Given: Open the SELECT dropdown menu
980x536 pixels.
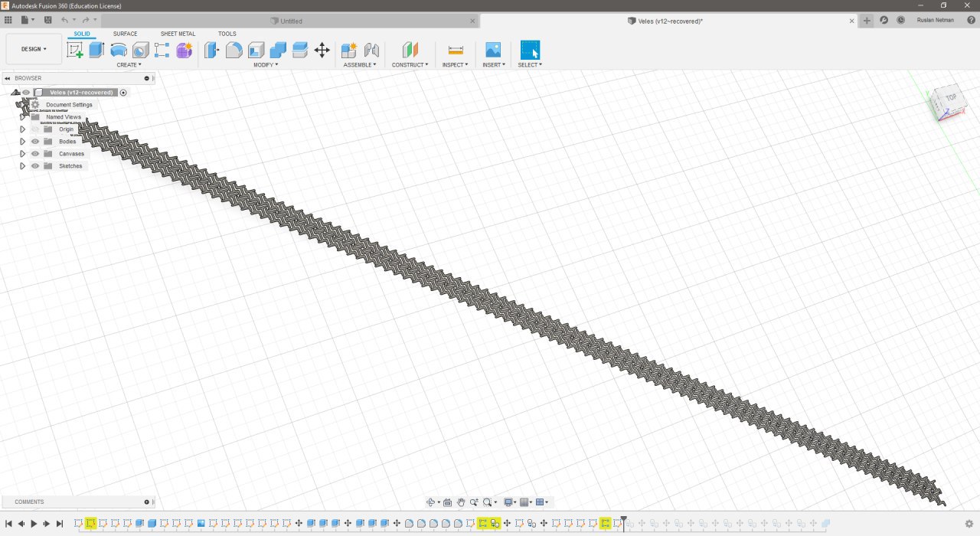Looking at the screenshot, I should click(530, 65).
